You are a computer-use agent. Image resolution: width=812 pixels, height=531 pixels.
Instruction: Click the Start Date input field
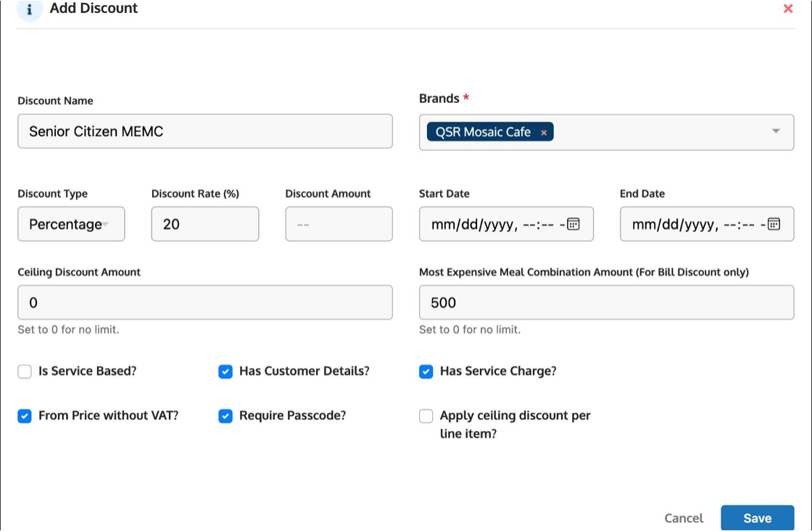coord(506,224)
